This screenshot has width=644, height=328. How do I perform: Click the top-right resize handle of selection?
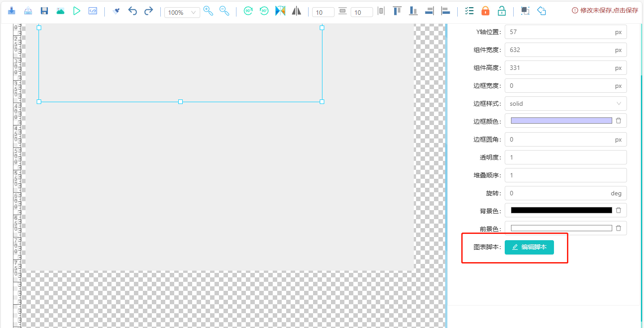[x=322, y=28]
